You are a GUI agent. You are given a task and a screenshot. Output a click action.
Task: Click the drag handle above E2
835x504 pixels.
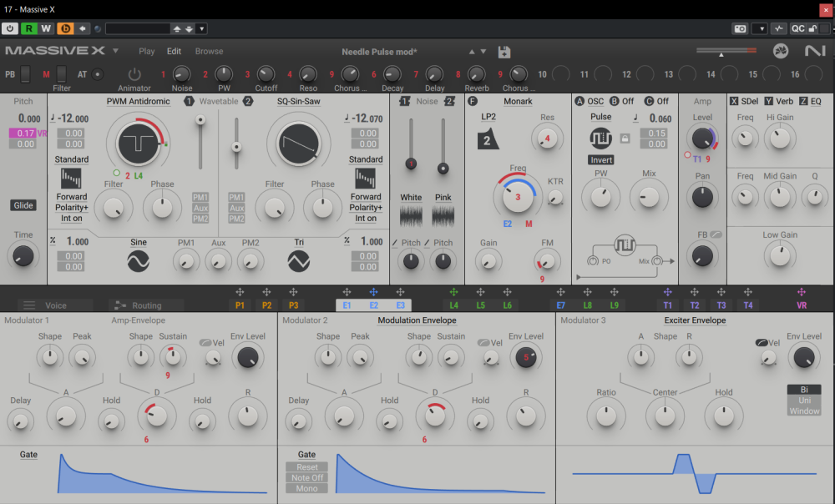coord(373,292)
